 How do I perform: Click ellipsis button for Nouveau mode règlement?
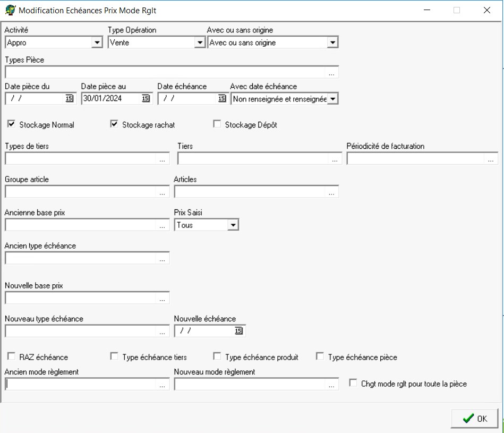tap(332, 385)
